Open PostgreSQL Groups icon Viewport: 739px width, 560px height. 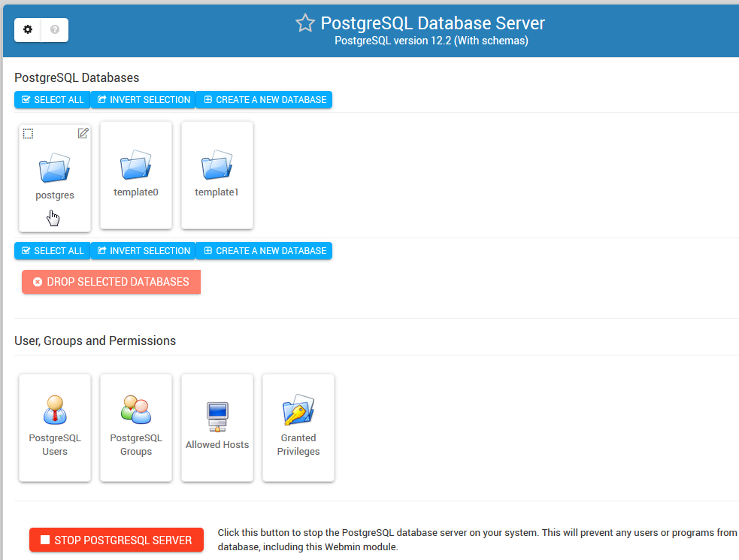136,410
